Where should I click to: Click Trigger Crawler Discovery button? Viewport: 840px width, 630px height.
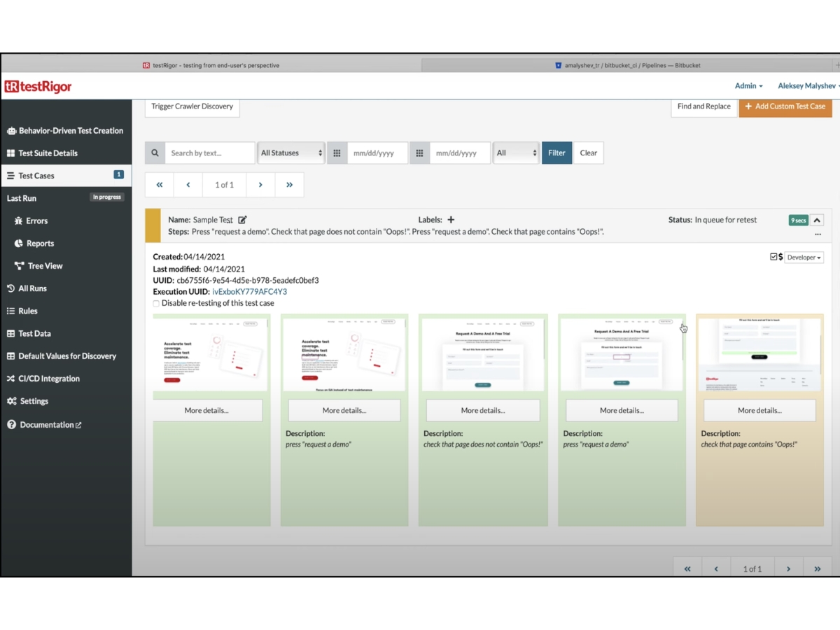pyautogui.click(x=192, y=106)
